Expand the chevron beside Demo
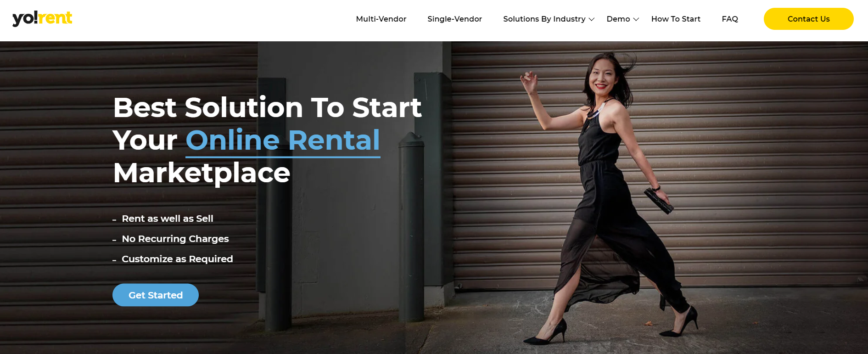The height and width of the screenshot is (354, 868). pos(636,19)
